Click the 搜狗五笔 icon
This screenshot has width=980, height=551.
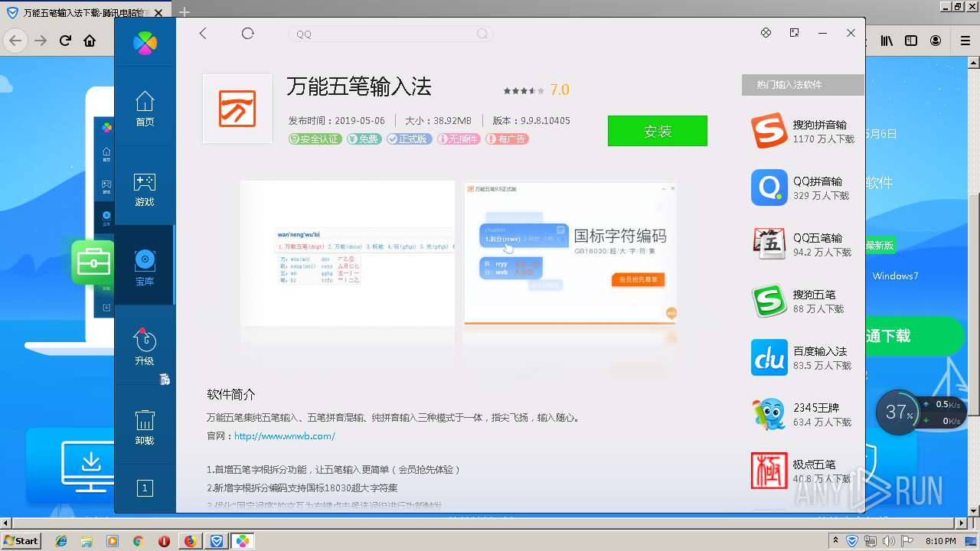769,301
